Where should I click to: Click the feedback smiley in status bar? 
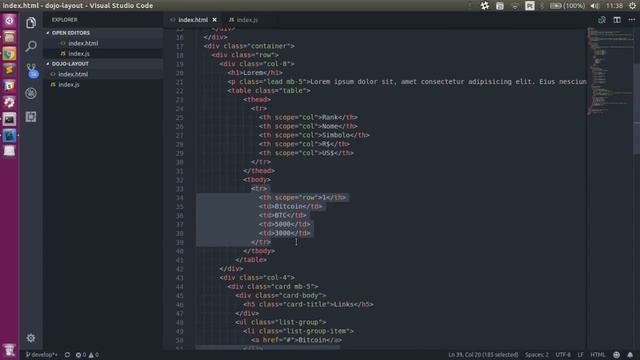coord(616,355)
